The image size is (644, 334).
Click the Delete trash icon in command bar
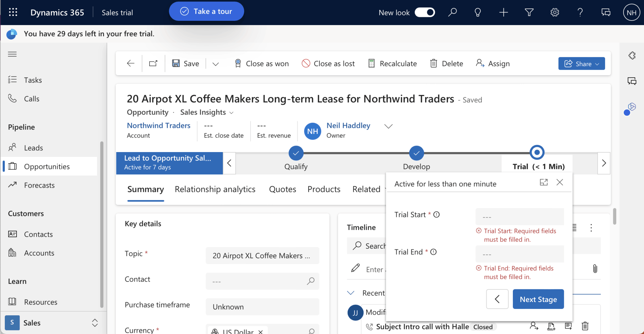coord(433,63)
